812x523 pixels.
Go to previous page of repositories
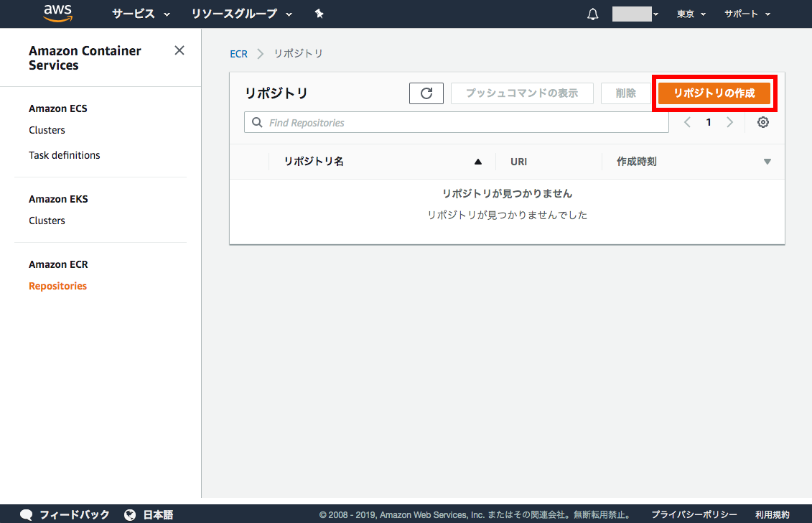tap(687, 122)
